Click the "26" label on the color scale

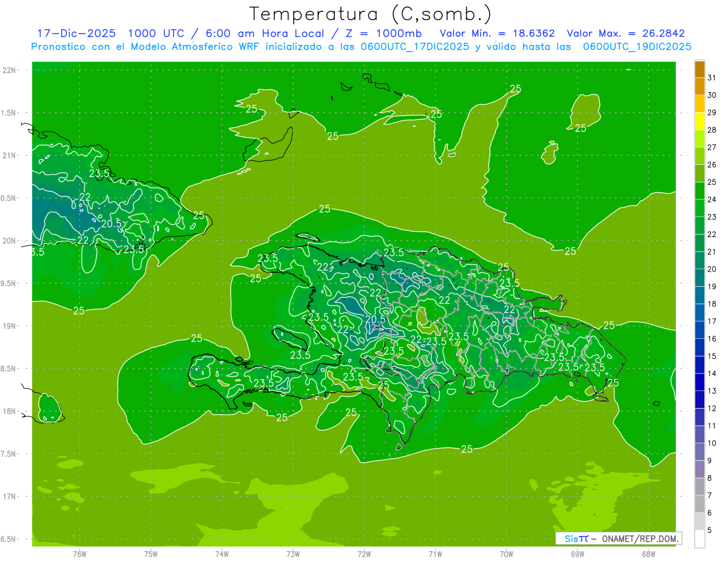pos(712,165)
